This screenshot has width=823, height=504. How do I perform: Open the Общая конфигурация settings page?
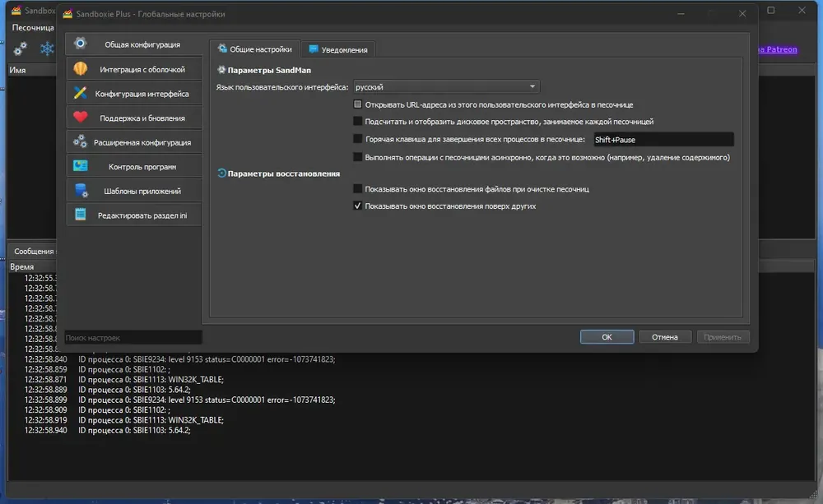pyautogui.click(x=134, y=44)
